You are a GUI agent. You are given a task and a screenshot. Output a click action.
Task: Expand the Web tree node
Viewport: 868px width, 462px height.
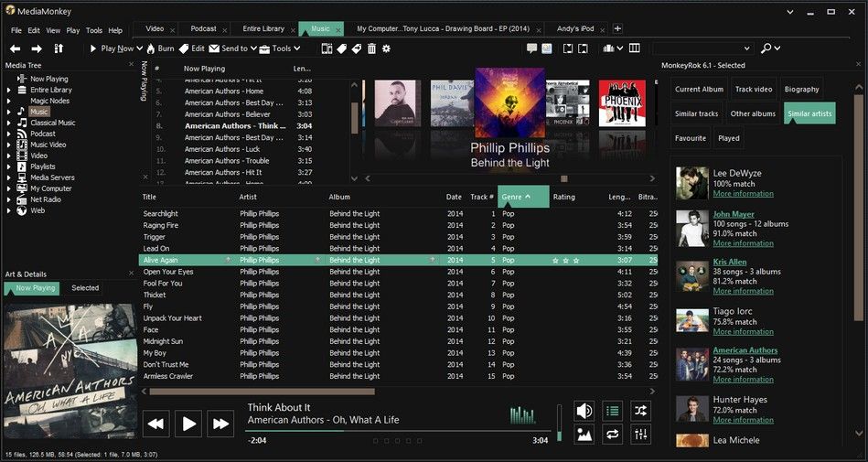(x=9, y=210)
